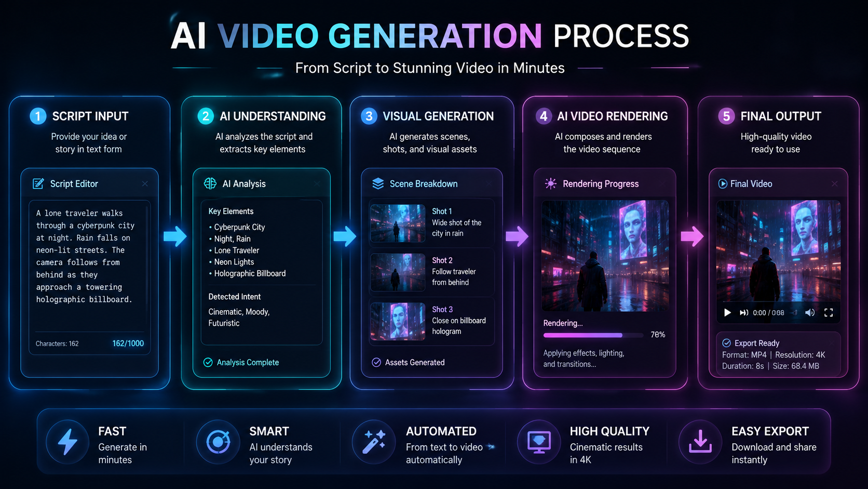Click the Export Ready checkmark icon

point(727,343)
